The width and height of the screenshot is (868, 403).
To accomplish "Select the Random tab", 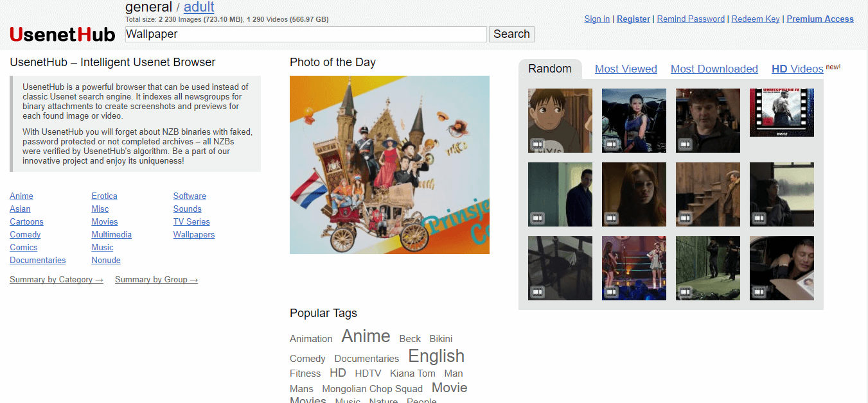I will (549, 69).
